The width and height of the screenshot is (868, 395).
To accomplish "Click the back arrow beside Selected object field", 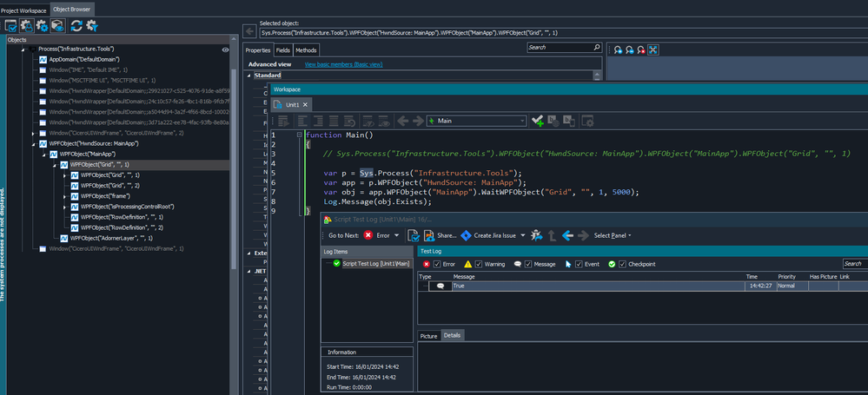I will (248, 31).
